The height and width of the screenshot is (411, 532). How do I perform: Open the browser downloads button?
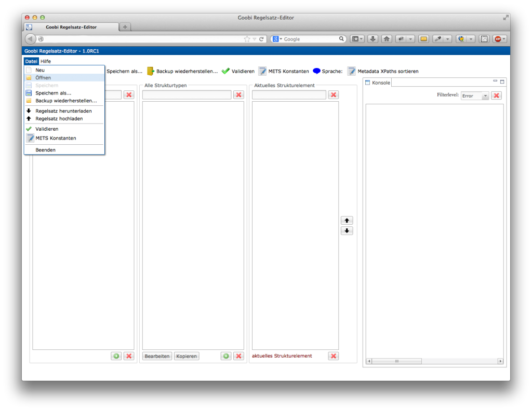[373, 39]
